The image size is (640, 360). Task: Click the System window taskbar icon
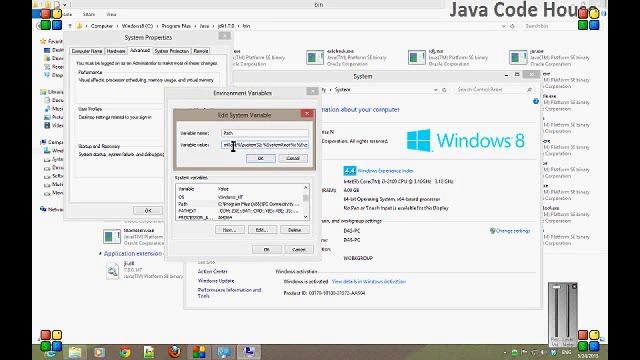249,352
